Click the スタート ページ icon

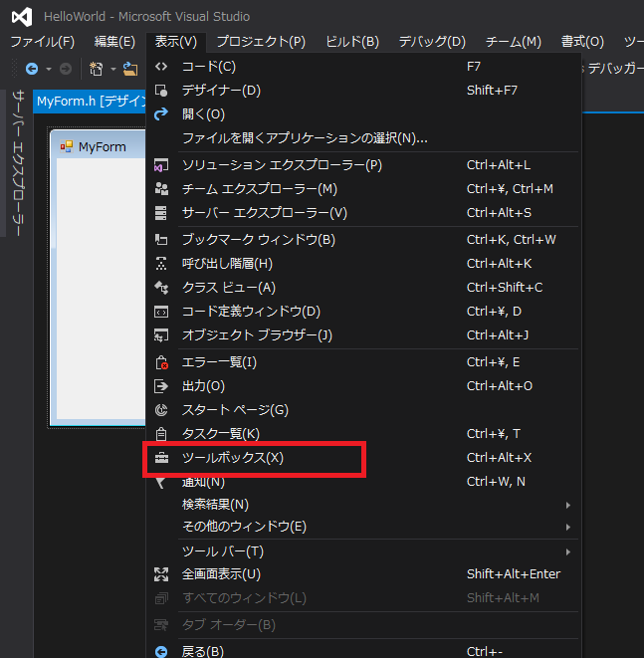161,410
